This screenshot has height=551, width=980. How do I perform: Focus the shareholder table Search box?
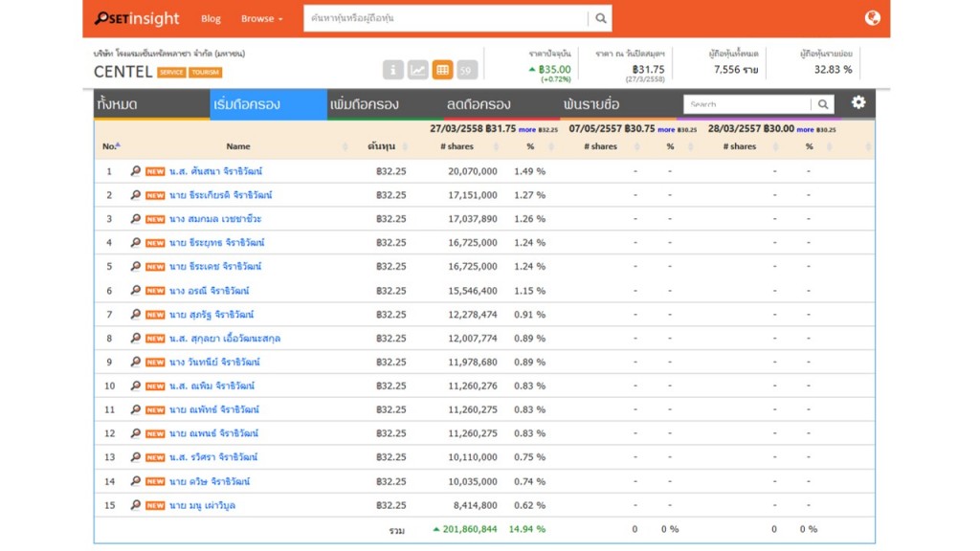[x=748, y=104]
